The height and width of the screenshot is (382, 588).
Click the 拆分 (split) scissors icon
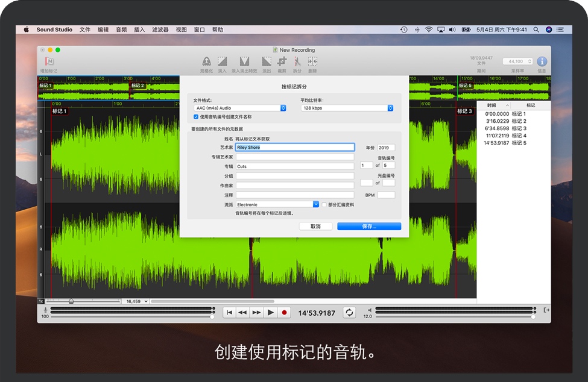[297, 61]
